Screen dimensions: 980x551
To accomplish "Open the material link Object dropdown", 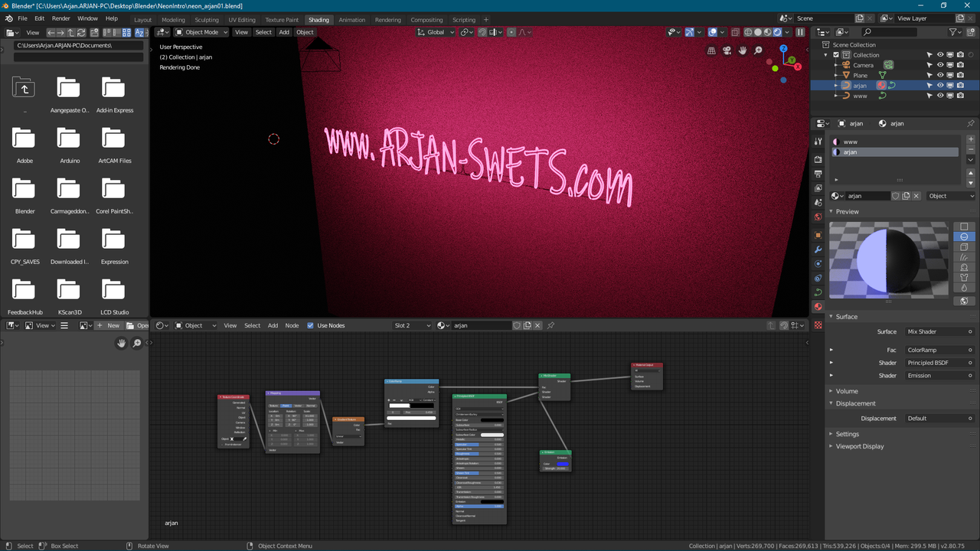I will click(951, 196).
